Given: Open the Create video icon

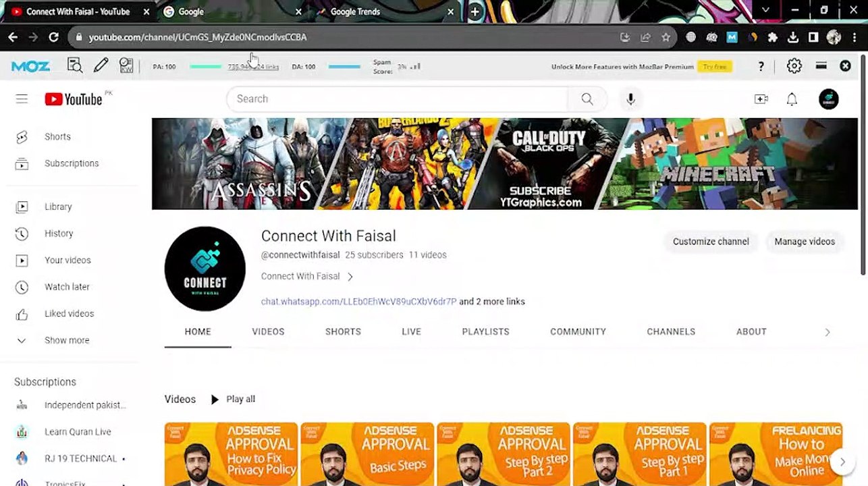Looking at the screenshot, I should tap(761, 99).
